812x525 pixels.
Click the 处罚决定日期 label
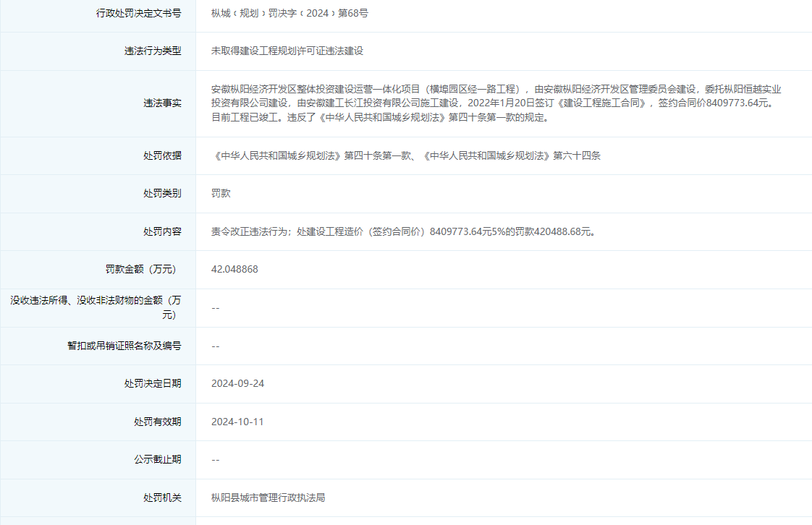click(153, 383)
